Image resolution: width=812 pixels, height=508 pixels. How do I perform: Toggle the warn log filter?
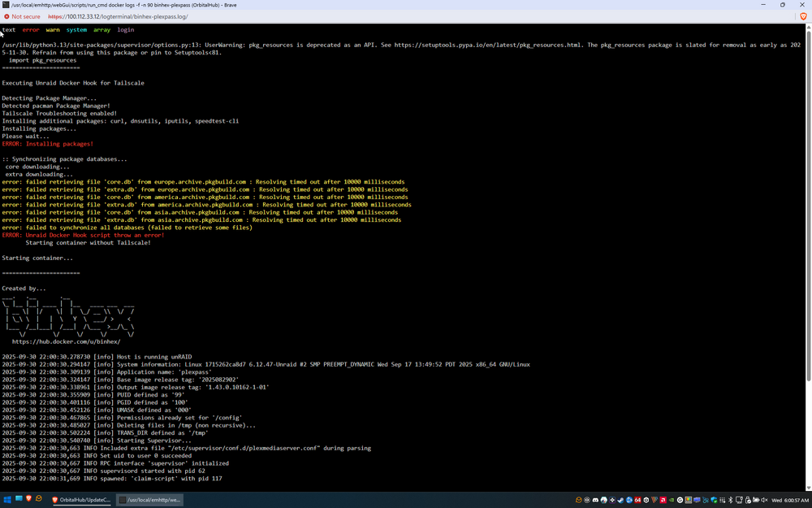click(53, 30)
